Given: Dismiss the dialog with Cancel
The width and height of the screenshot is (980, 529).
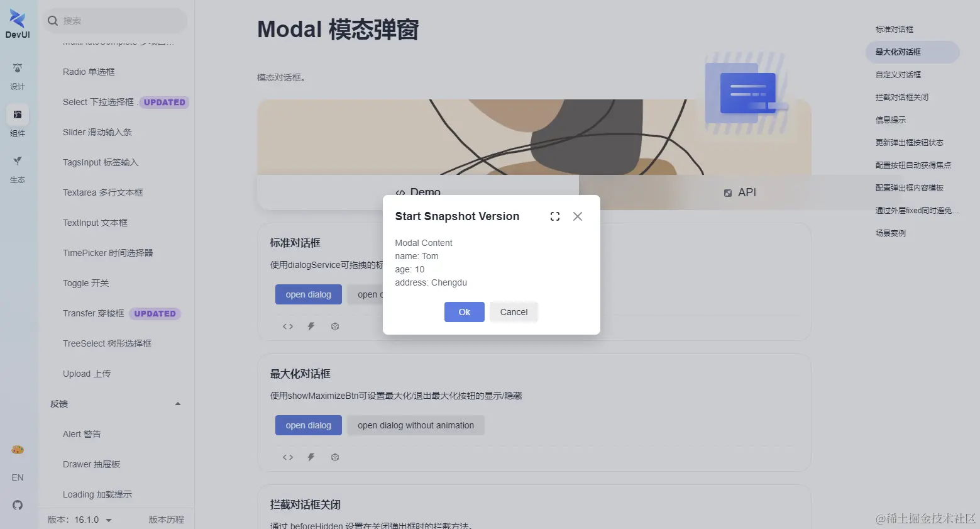Looking at the screenshot, I should (514, 312).
